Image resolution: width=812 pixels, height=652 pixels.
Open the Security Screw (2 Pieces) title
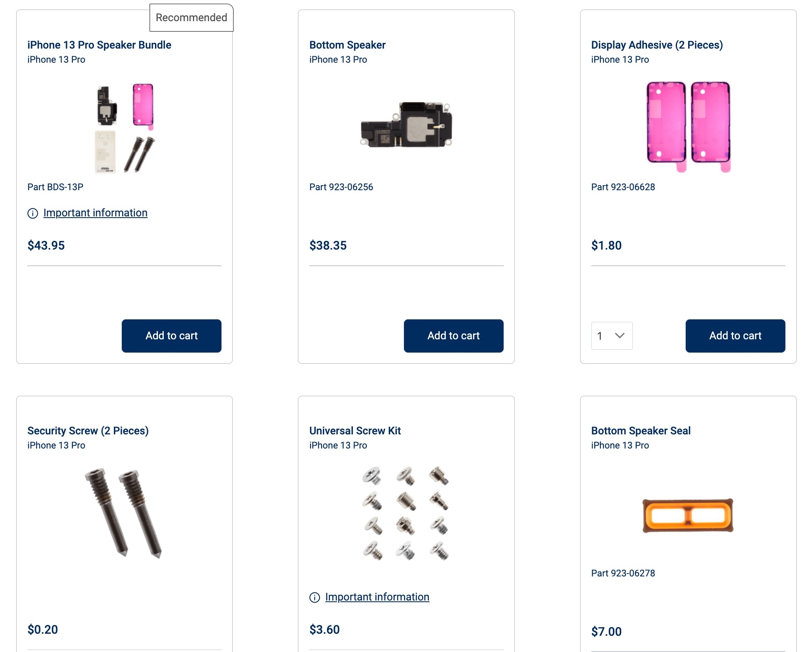(x=88, y=431)
